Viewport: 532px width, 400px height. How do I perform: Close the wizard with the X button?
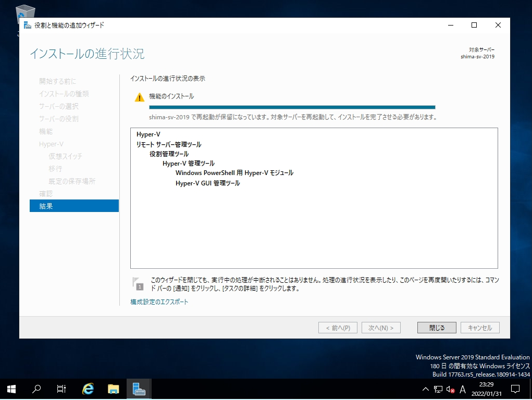[498, 25]
